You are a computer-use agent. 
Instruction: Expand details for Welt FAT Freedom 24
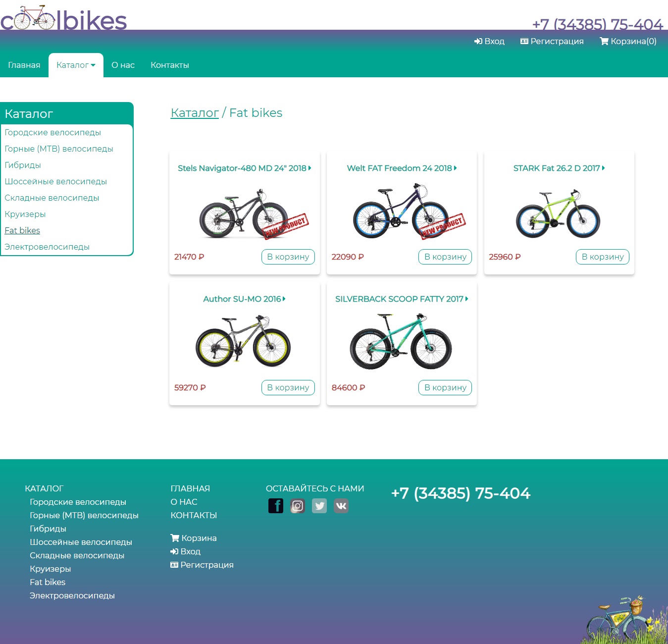[455, 168]
